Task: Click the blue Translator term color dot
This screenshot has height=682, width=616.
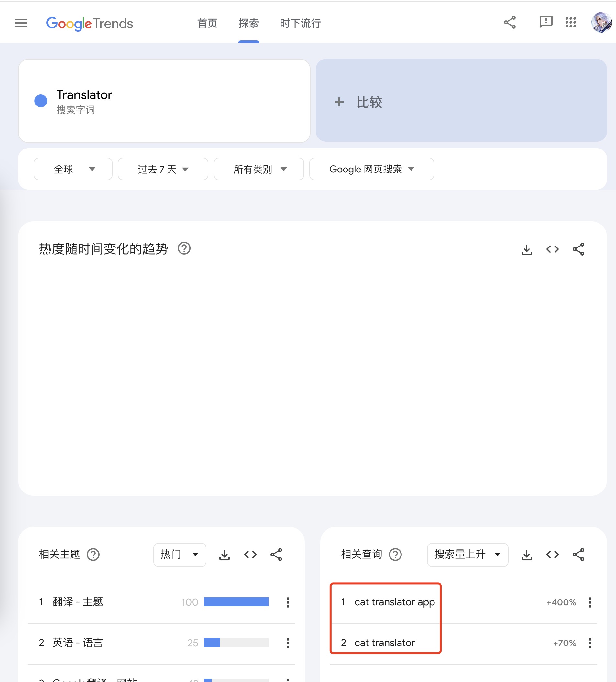Action: point(41,101)
